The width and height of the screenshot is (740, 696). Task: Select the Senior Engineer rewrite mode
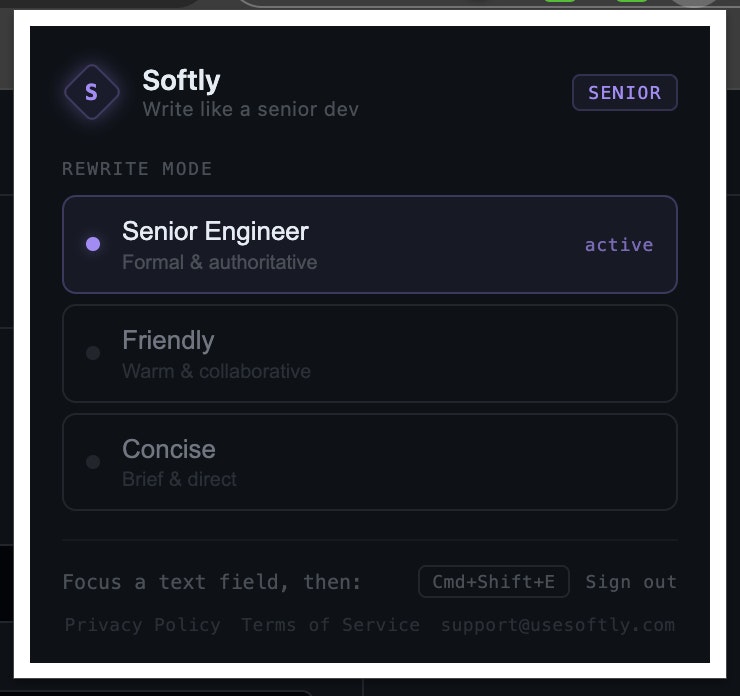(370, 244)
